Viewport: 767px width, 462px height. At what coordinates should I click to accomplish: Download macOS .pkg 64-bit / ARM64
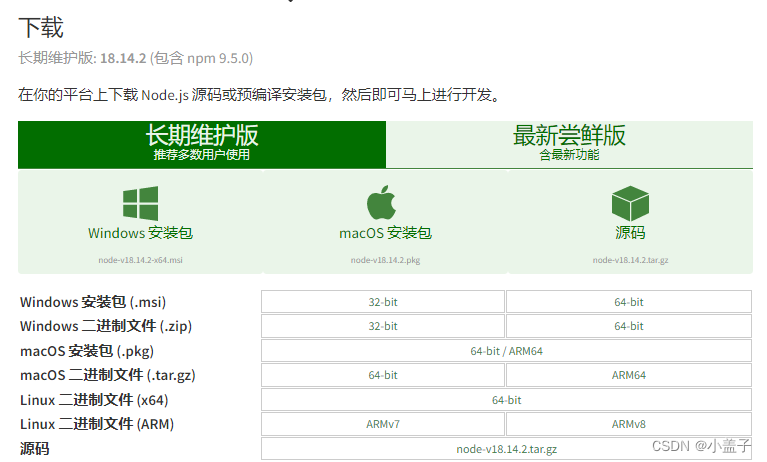point(507,351)
